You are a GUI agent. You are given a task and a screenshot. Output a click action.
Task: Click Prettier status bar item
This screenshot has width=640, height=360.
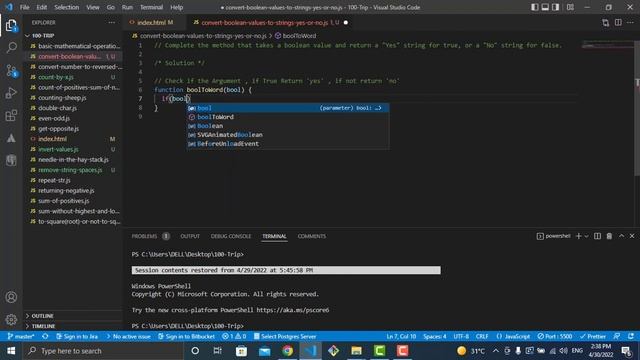coord(593,336)
